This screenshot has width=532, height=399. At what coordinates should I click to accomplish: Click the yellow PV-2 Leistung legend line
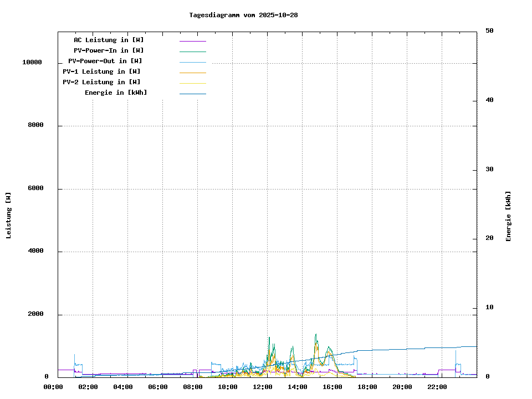[x=192, y=83]
